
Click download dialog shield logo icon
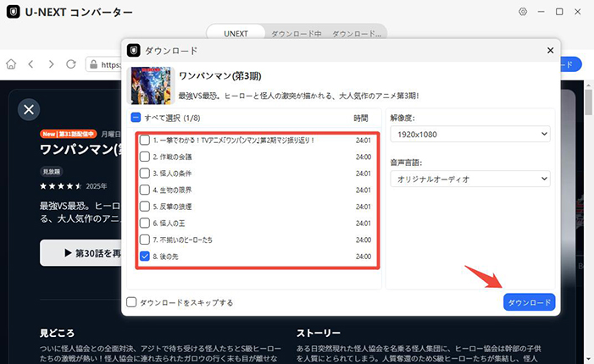[133, 50]
